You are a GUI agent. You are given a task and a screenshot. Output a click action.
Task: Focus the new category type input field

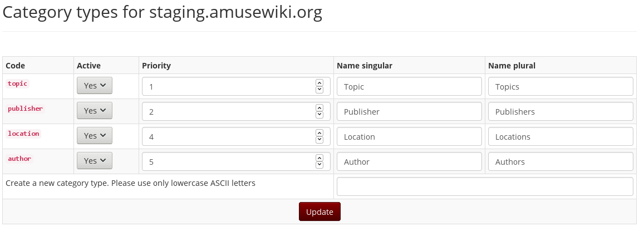coord(485,186)
